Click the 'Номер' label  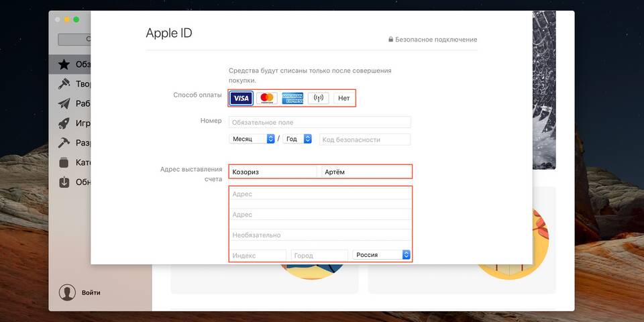pos(211,121)
